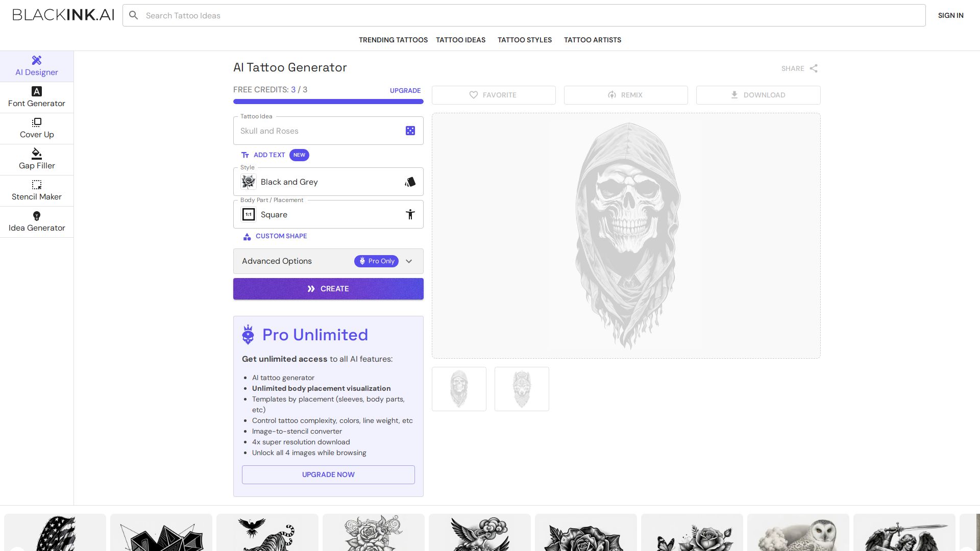Image resolution: width=980 pixels, height=551 pixels.
Task: Select the Cover Up tool
Action: pos(37,129)
